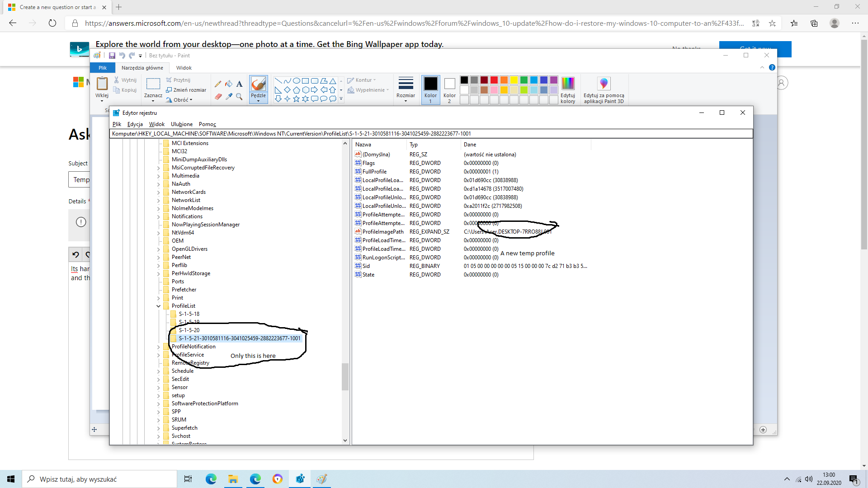Open the Ulubione menu in Registry Editor
868x488 pixels.
click(x=182, y=124)
